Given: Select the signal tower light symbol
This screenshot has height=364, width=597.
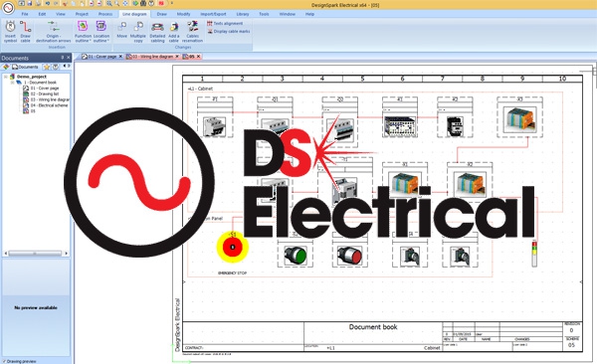Looking at the screenshot, I should [x=534, y=254].
